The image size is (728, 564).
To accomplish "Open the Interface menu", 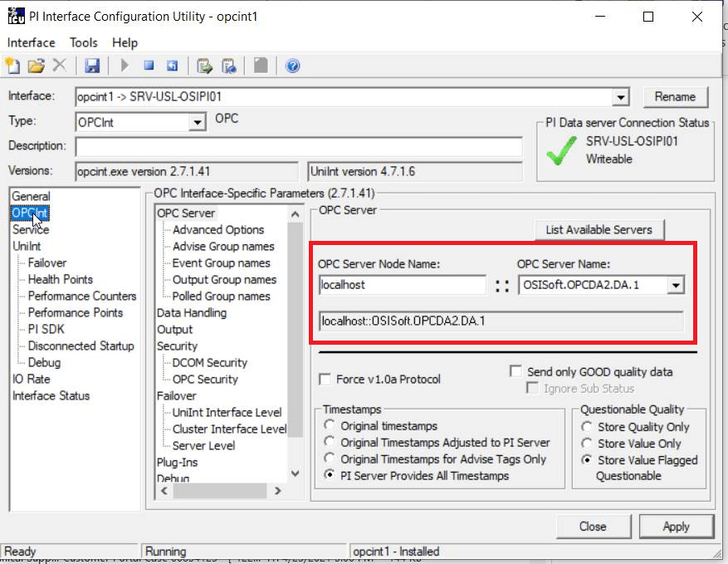I will (x=31, y=42).
